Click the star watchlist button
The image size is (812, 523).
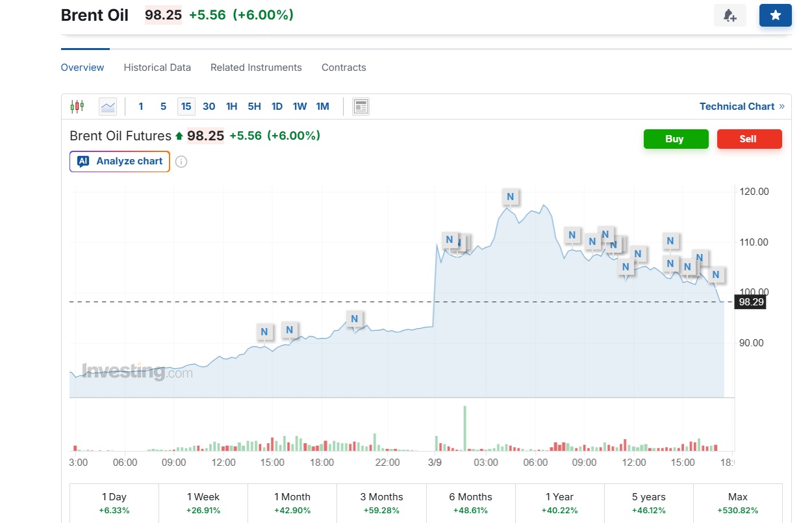click(775, 16)
